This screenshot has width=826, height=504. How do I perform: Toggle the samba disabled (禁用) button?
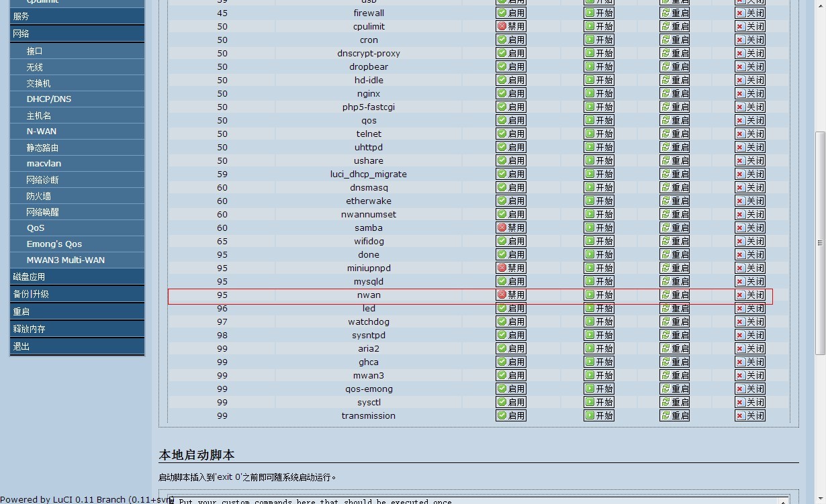pos(511,228)
